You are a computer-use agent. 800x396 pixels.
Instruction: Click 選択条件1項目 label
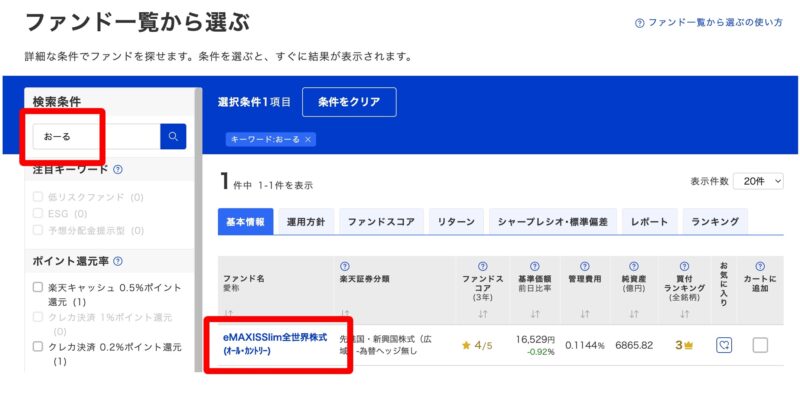(x=254, y=102)
